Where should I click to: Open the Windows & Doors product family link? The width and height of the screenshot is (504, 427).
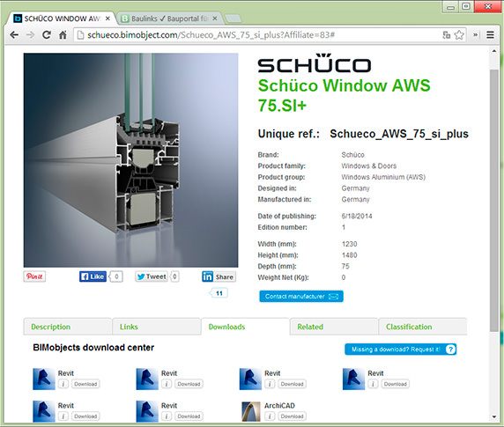[x=368, y=166]
